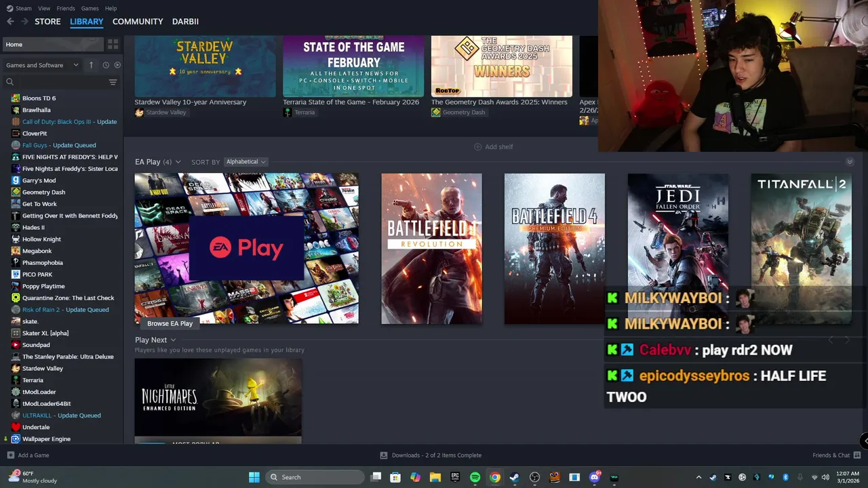868x488 pixels.
Task: Go forward with the Steam forward arrow
Action: coord(24,22)
